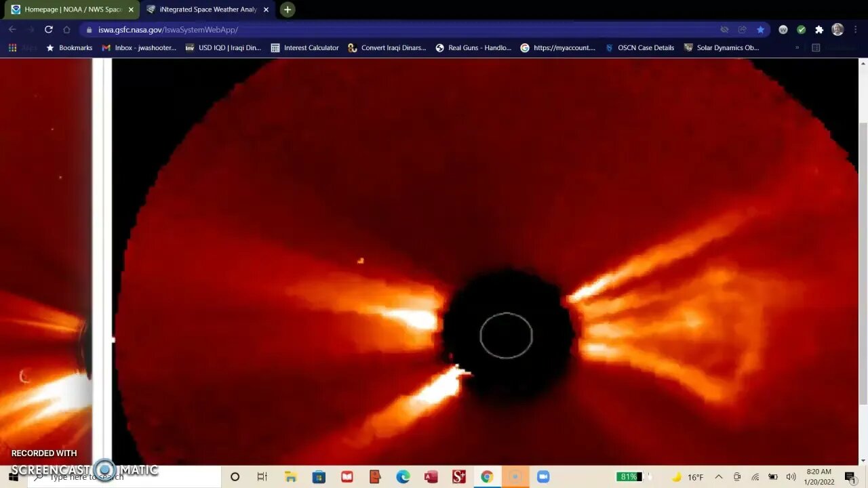Open the Google myaccount bookmark
This screenshot has height=488, width=868.
(x=558, y=48)
